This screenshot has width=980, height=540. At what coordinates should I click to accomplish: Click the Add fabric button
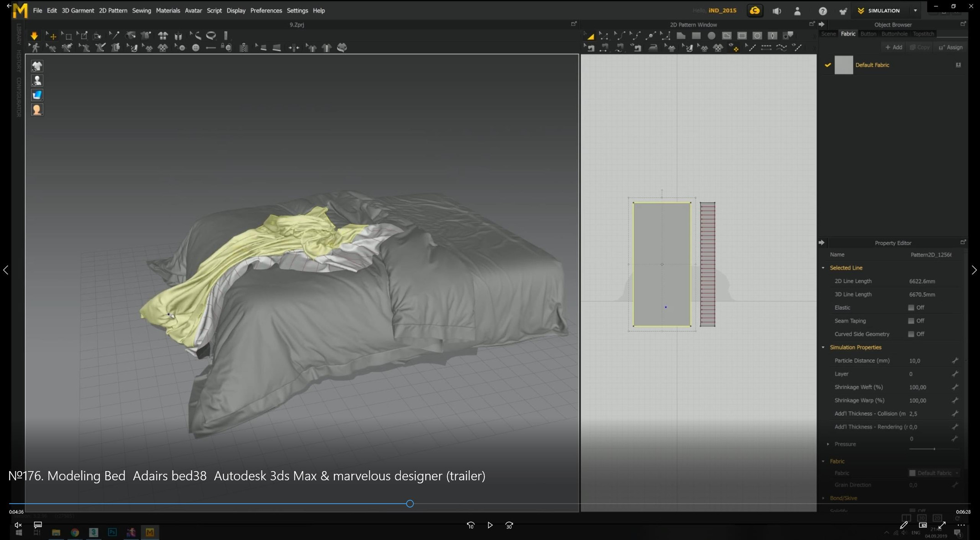click(x=893, y=47)
